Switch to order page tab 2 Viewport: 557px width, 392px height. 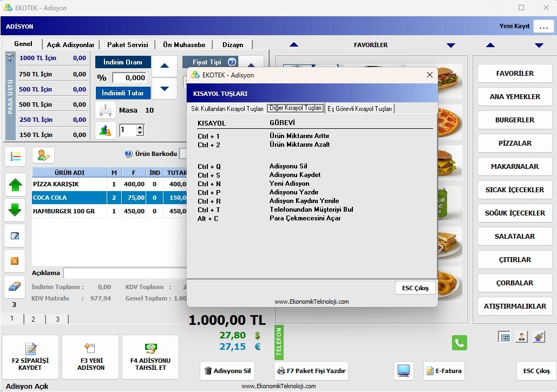34,319
